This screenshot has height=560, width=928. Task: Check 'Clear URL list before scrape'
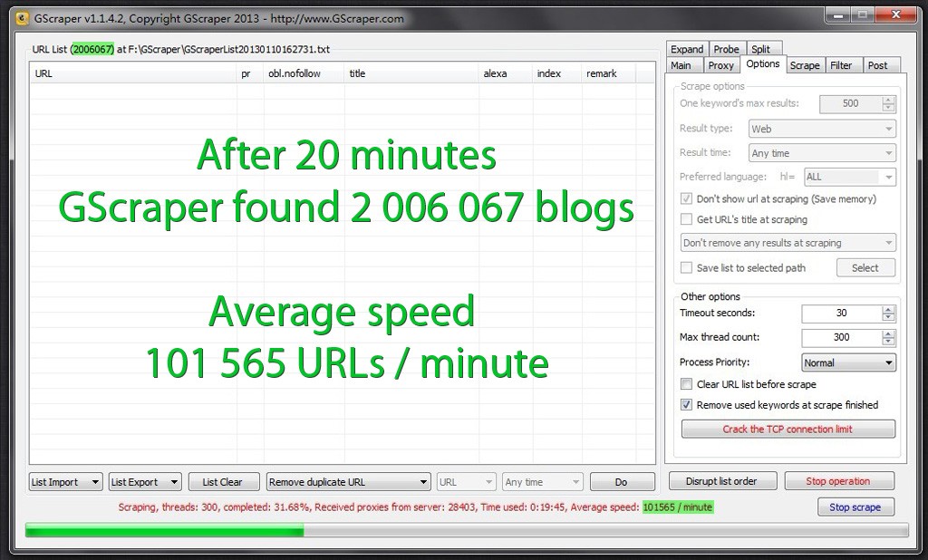pos(687,384)
